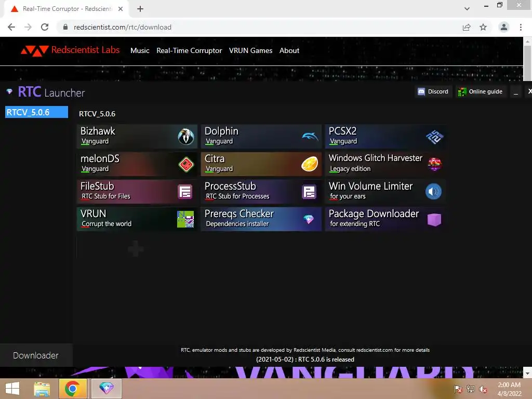This screenshot has width=532, height=399.
Task: Click the faded plus add tile
Action: click(136, 249)
